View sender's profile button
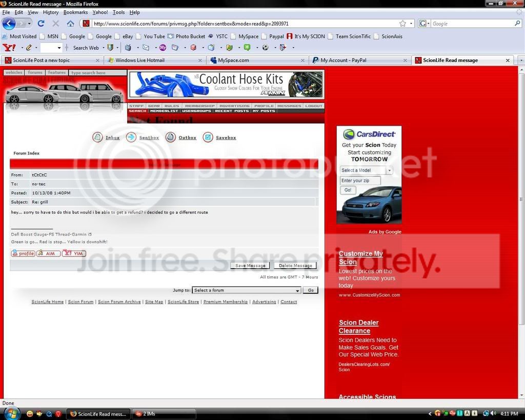The width and height of the screenshot is (525, 420). [23, 253]
